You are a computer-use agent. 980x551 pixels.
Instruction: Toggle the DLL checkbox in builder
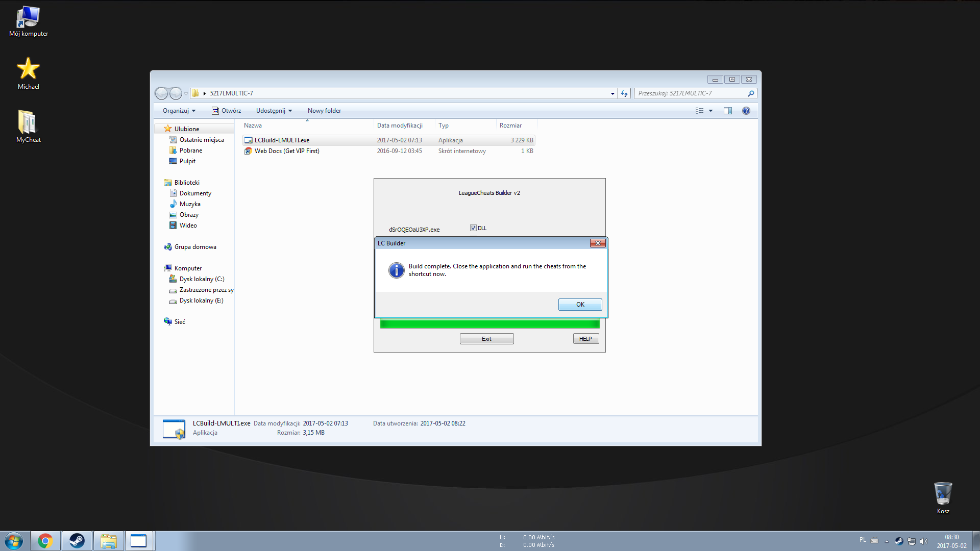[x=473, y=228]
